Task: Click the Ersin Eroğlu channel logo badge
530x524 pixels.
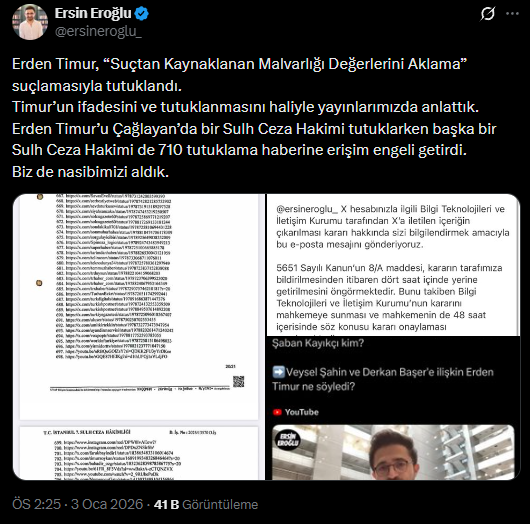Action: pyautogui.click(x=288, y=439)
